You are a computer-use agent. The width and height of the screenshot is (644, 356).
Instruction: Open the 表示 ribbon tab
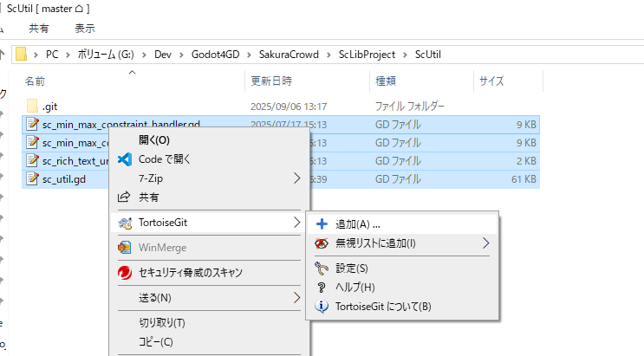pos(85,29)
